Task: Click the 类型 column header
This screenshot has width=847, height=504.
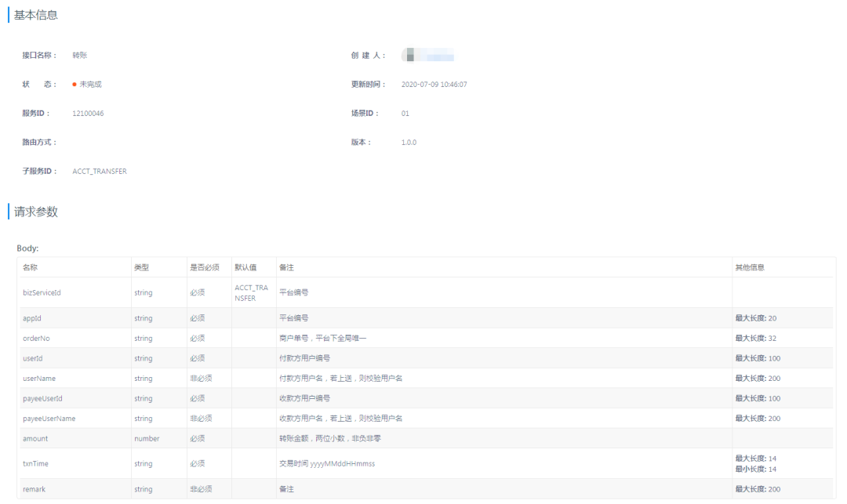Action: 140,267
